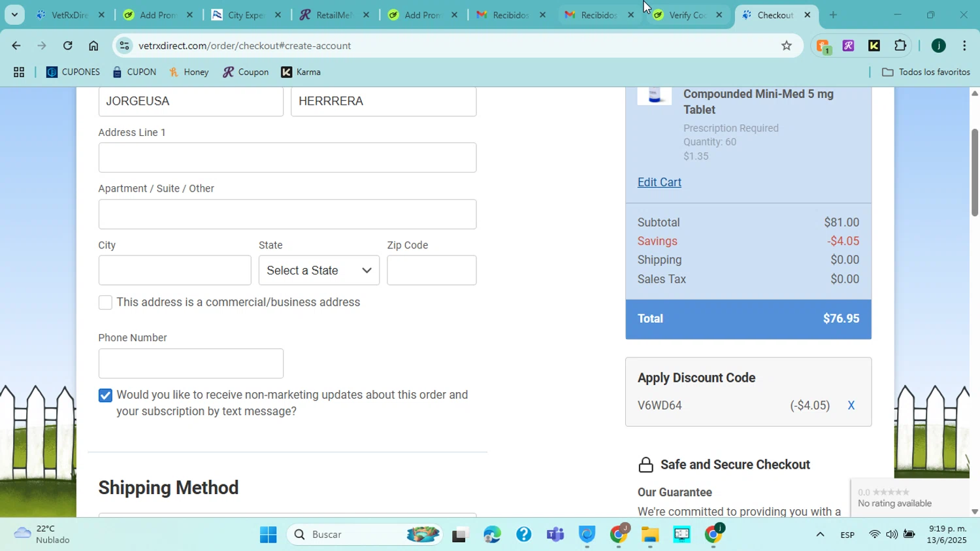Reload the current page
Viewport: 980px width, 551px height.
tap(67, 46)
